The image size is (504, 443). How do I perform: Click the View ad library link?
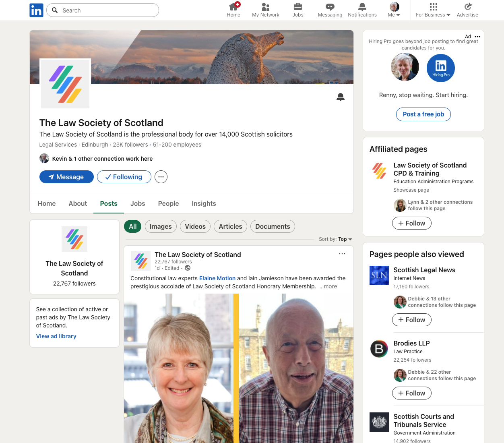pyautogui.click(x=56, y=336)
